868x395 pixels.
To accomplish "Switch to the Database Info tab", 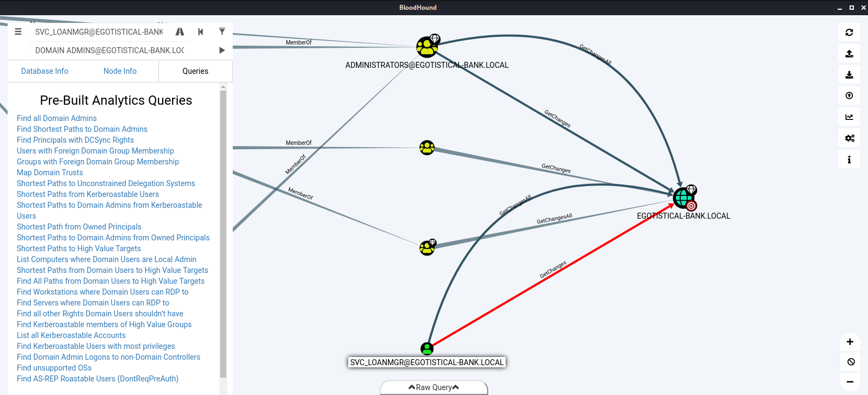I will 44,71.
